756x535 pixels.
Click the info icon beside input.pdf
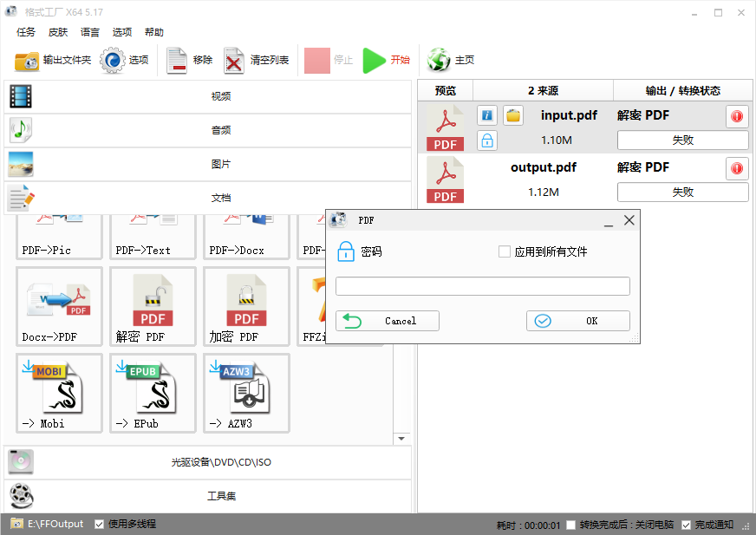[486, 115]
